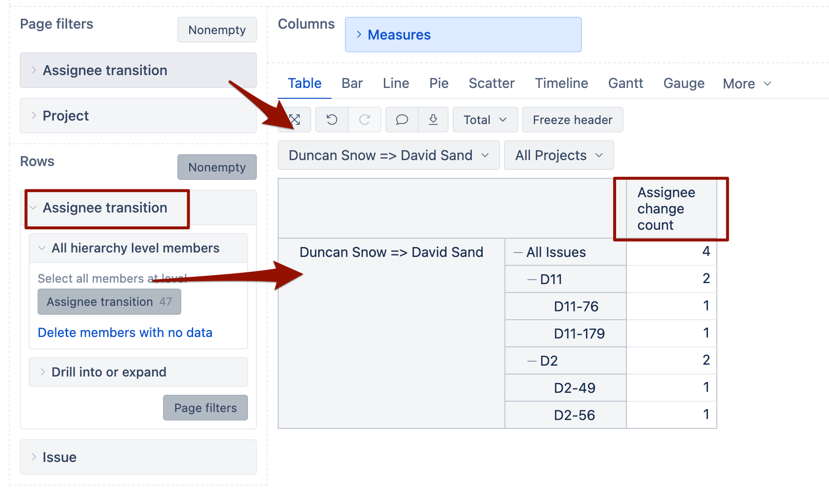Click the fullscreen expand icon in toolbar
829x504 pixels.
(295, 120)
